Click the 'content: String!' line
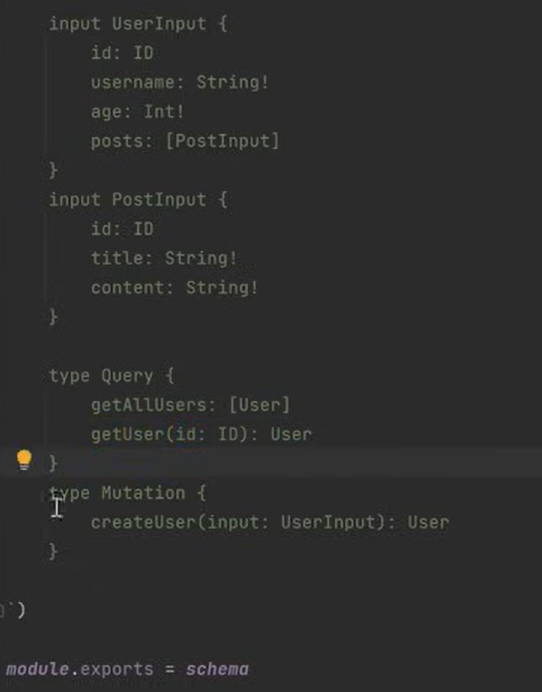The width and height of the screenshot is (542, 692). coord(174,288)
